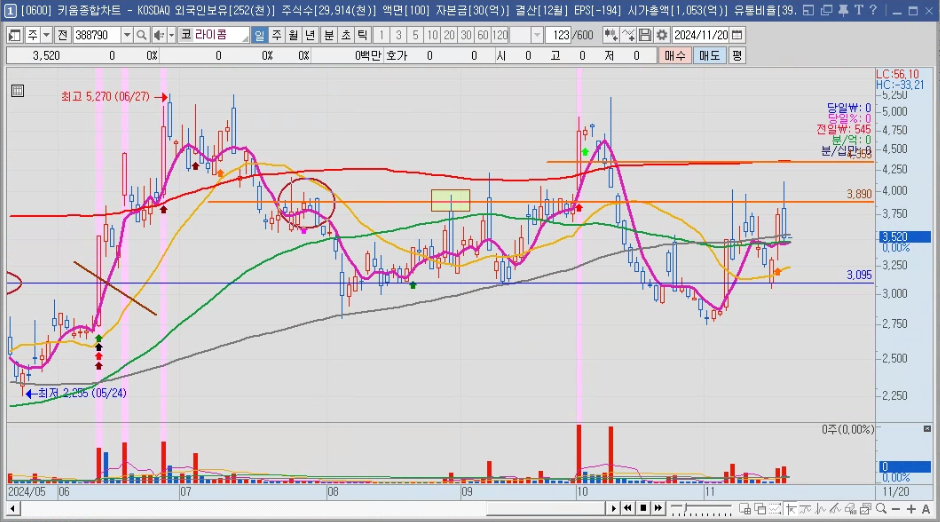Click the crosshair cursor tool icon
The height and width of the screenshot is (522, 940).
(x=791, y=509)
